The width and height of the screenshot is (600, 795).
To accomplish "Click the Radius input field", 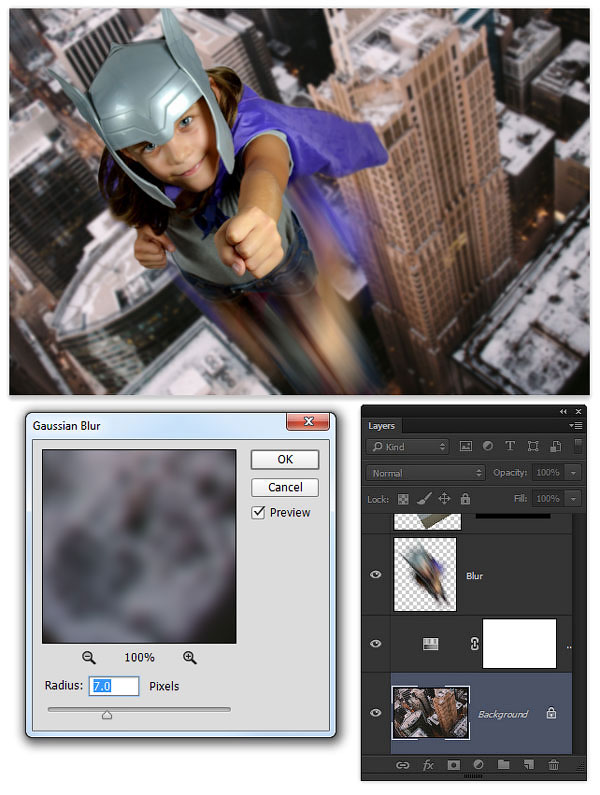I will pos(114,686).
